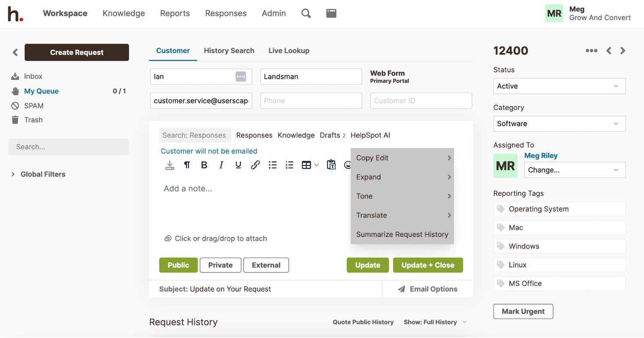Select the External note type
This screenshot has width=644, height=338.
tap(266, 265)
